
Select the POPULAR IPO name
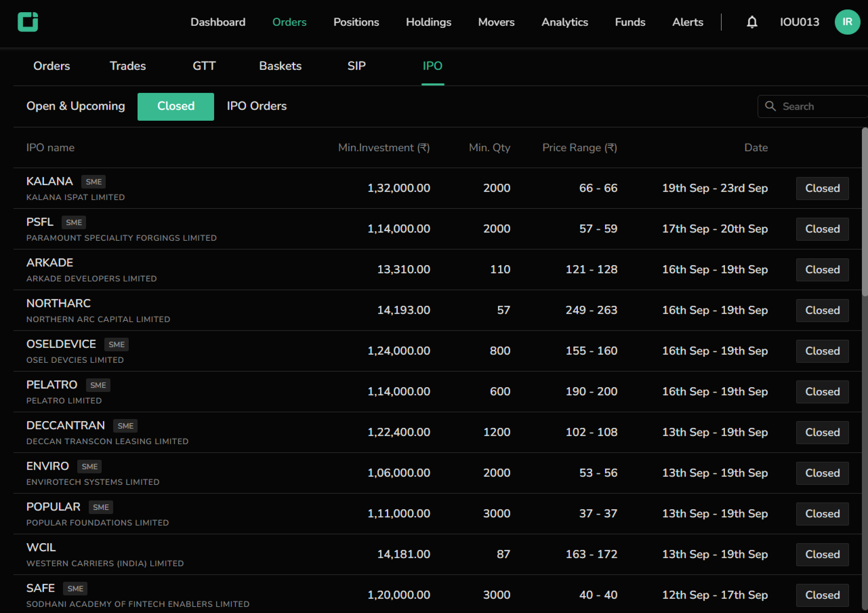[53, 507]
